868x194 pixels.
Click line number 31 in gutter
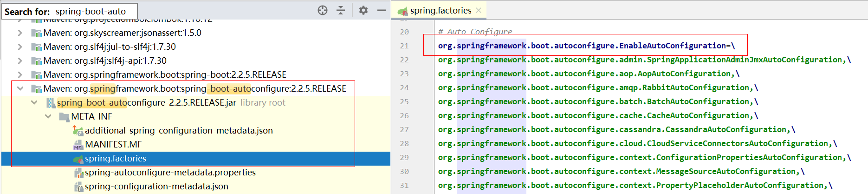404,185
